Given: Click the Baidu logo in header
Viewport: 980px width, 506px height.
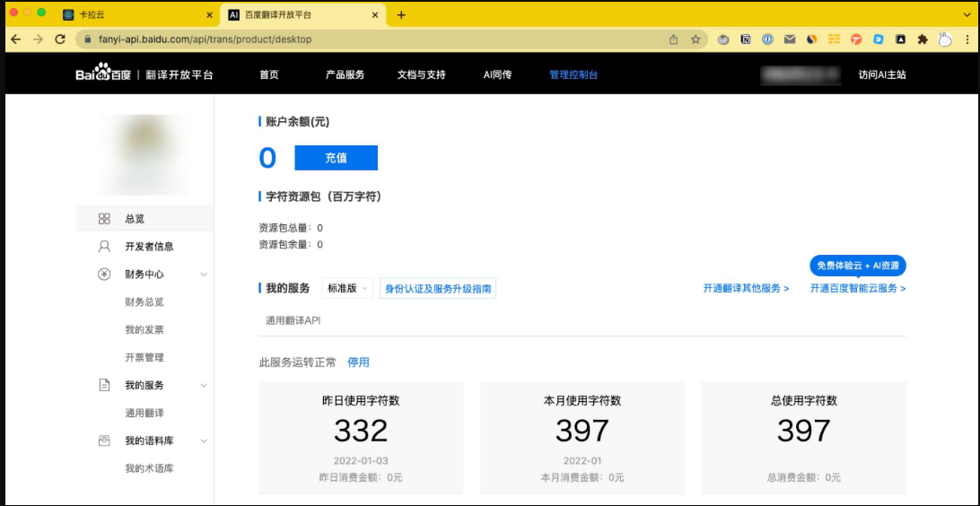Looking at the screenshot, I should pos(103,73).
